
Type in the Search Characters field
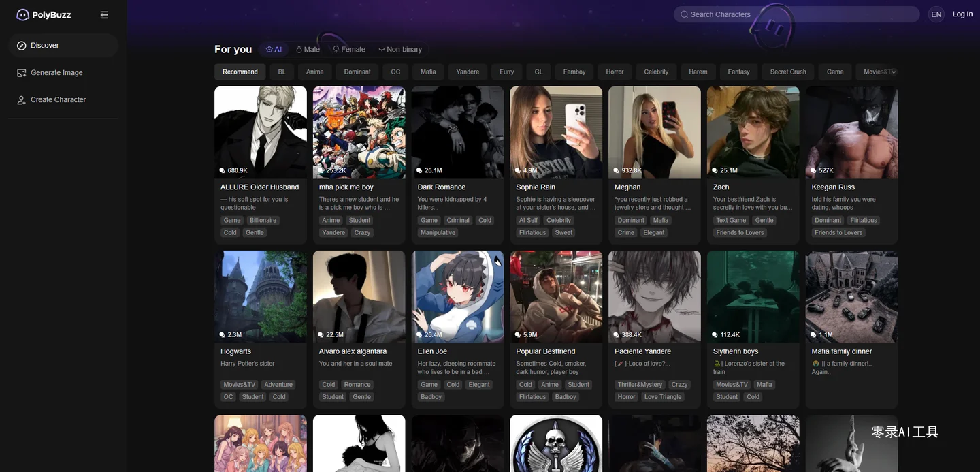[x=796, y=14]
